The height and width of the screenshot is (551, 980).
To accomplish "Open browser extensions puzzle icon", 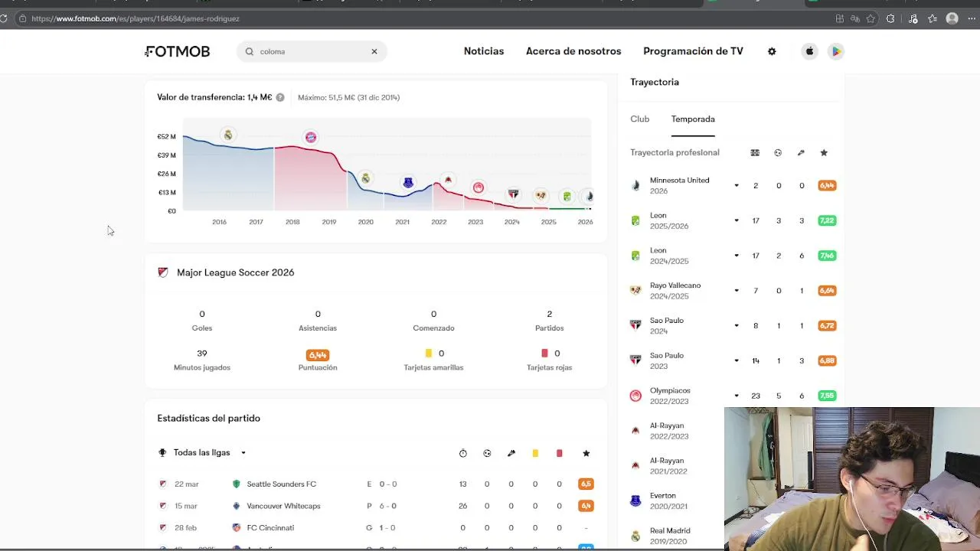I will [x=890, y=18].
